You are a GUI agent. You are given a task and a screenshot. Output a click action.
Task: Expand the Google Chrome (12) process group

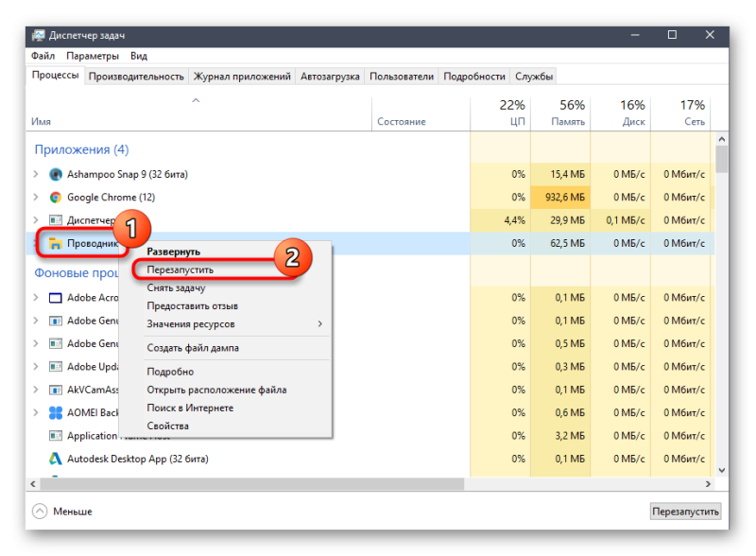[36, 198]
